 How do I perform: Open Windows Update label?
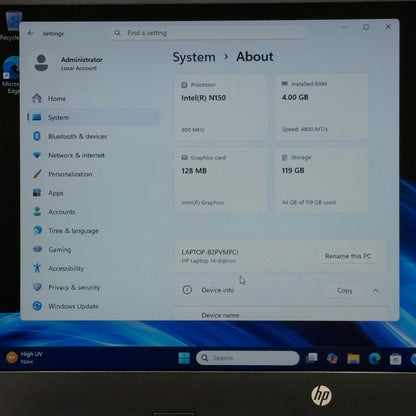73,306
